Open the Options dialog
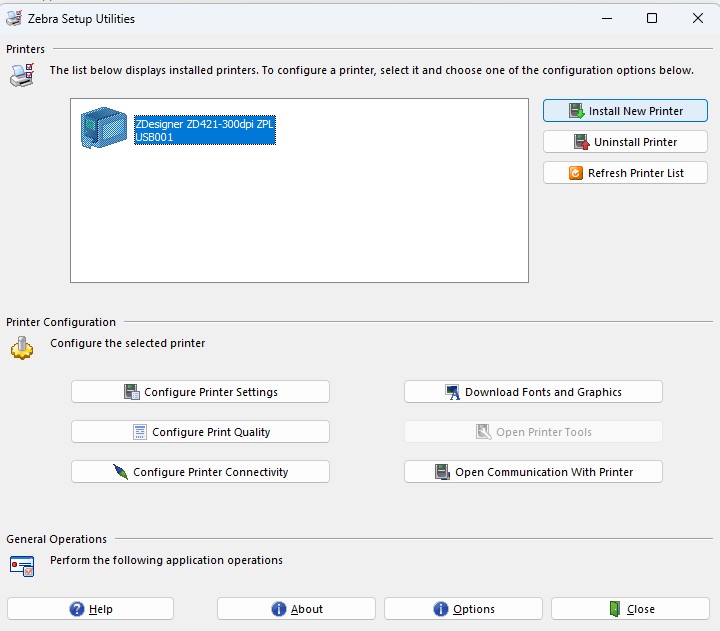The image size is (720, 631). click(x=463, y=609)
